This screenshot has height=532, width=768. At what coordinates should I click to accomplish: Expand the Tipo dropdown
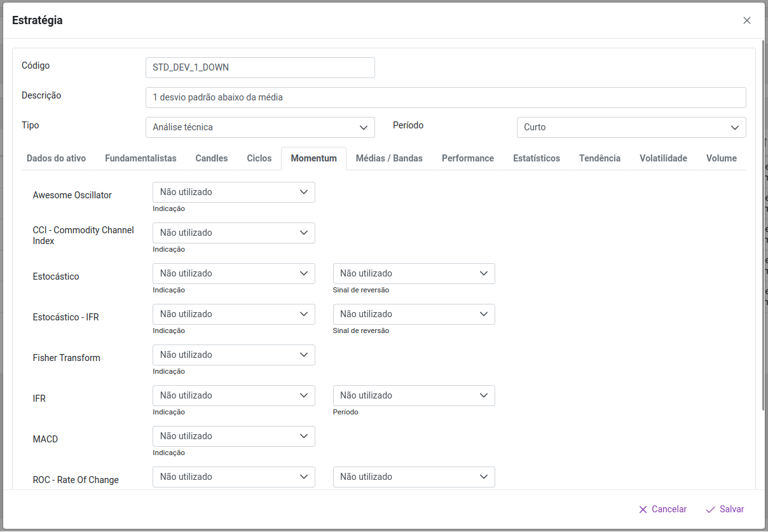point(260,127)
